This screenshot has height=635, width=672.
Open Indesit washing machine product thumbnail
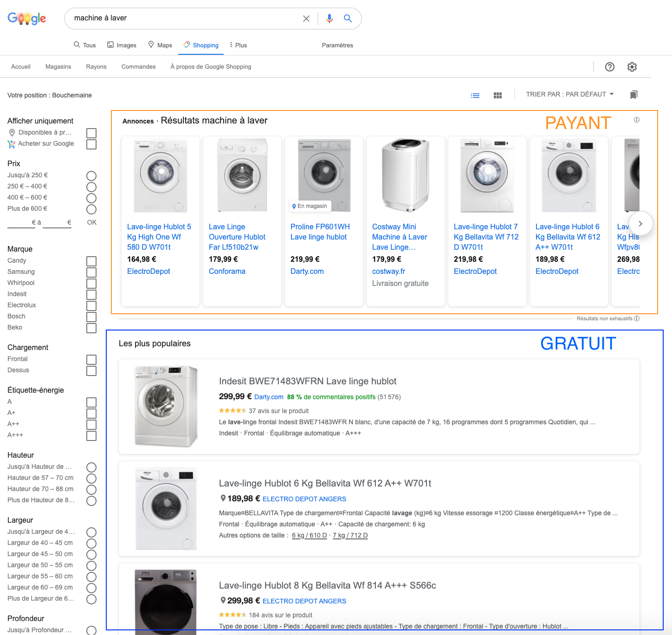(166, 406)
